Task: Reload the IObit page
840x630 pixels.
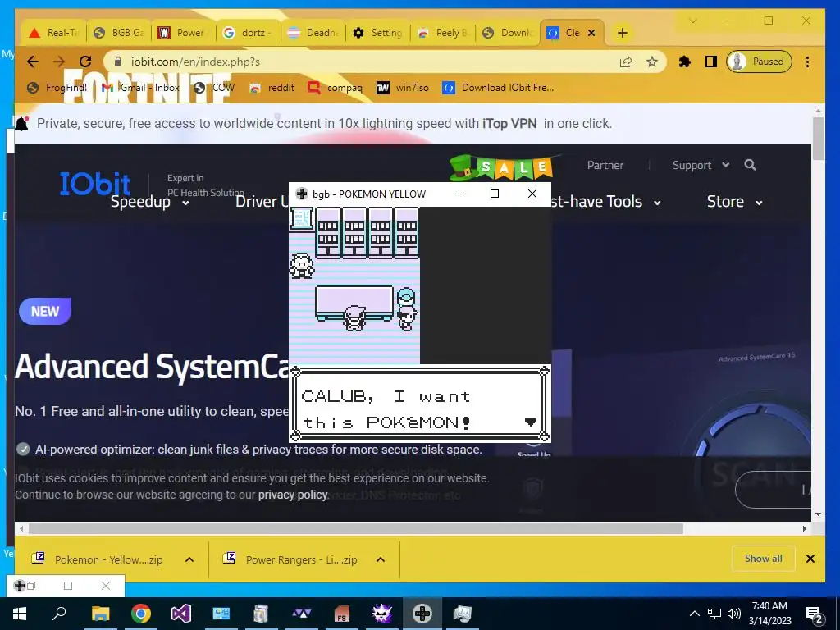Action: point(84,62)
